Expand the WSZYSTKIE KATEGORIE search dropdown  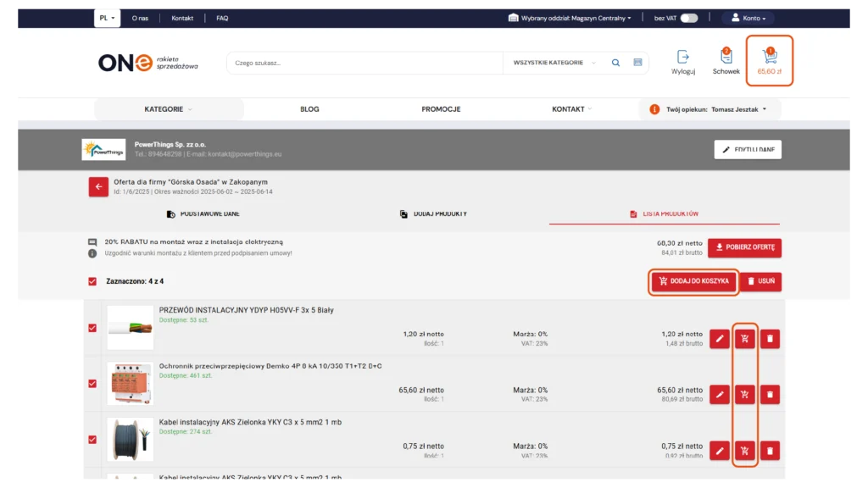(554, 63)
